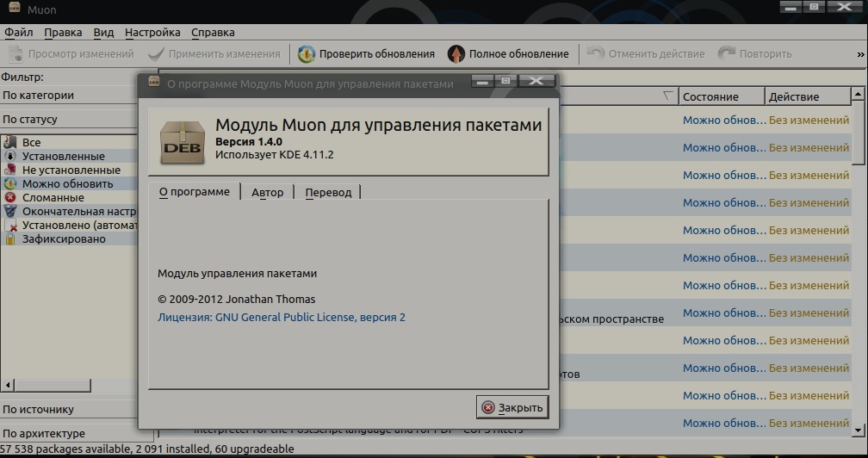
Task: Select the Зафиксировано lock icon
Action: pos(10,239)
